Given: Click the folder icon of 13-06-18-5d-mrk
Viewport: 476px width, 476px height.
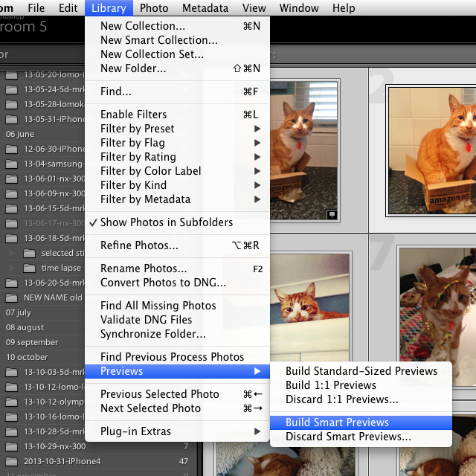Looking at the screenshot, I should pos(12,238).
